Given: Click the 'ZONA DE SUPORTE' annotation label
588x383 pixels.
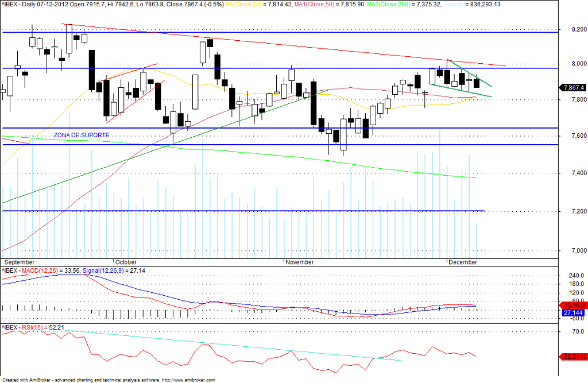Looking at the screenshot, I should (82, 135).
